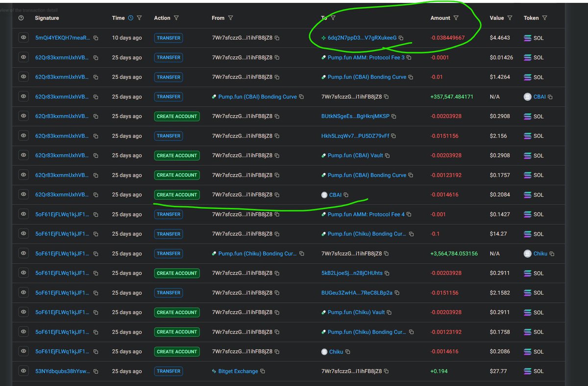The image size is (588, 386).
Task: Open the Value column filter
Action: (510, 18)
